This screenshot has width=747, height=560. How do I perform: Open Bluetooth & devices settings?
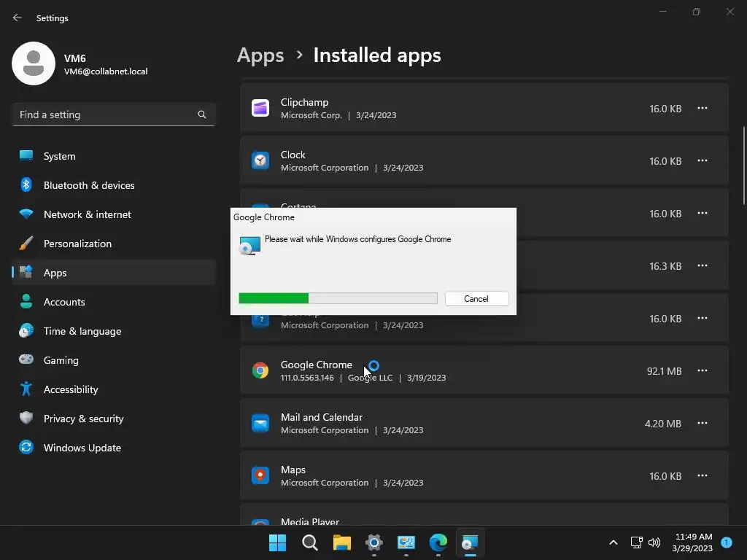pos(113,185)
